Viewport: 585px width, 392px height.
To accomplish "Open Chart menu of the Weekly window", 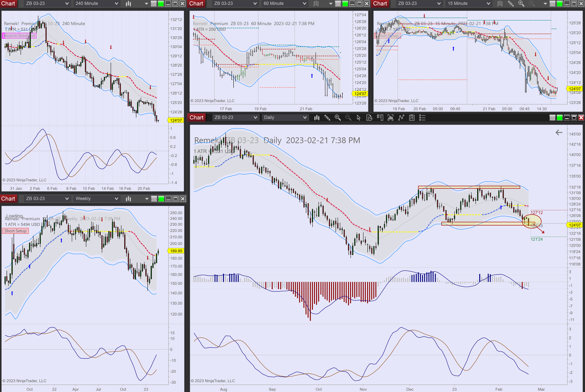I will (8, 199).
